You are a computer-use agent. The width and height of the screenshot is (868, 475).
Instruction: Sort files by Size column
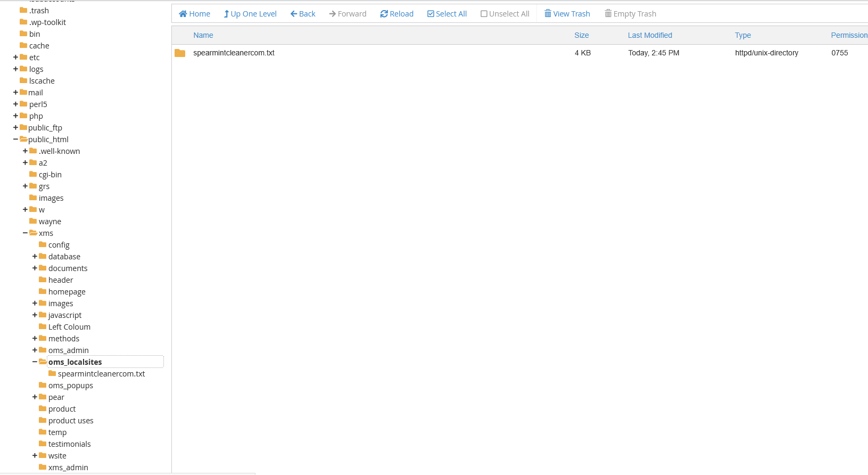point(581,35)
